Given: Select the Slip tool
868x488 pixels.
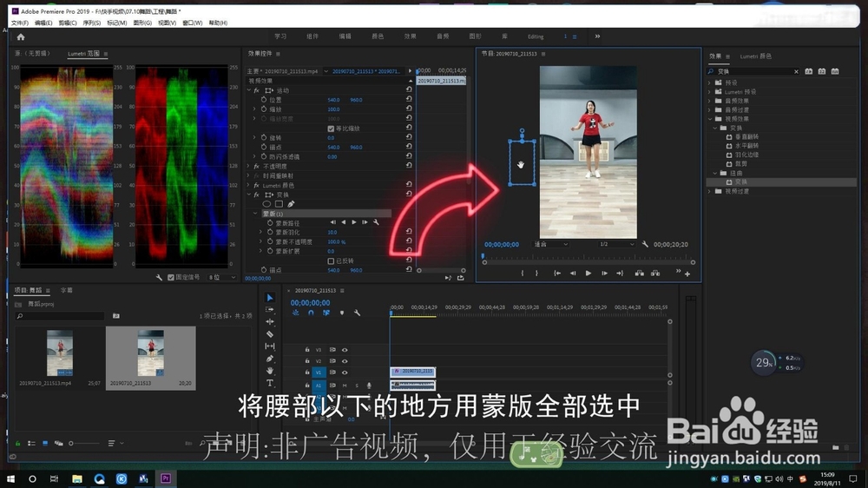Looking at the screenshot, I should click(x=270, y=346).
